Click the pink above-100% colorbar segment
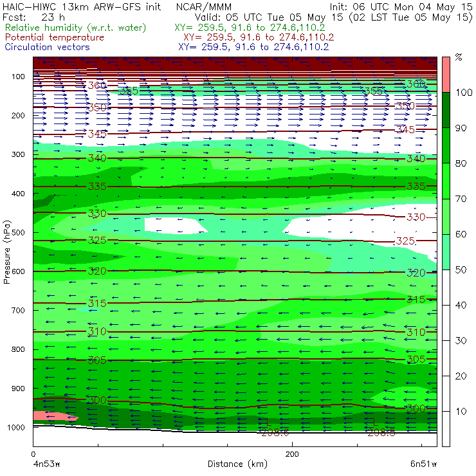The image size is (476, 476). coord(446,75)
